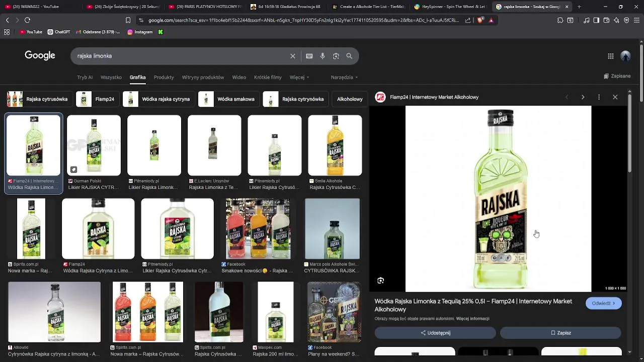
Task: Open the apps grid in the bookmarks bar
Action: tap(7, 32)
